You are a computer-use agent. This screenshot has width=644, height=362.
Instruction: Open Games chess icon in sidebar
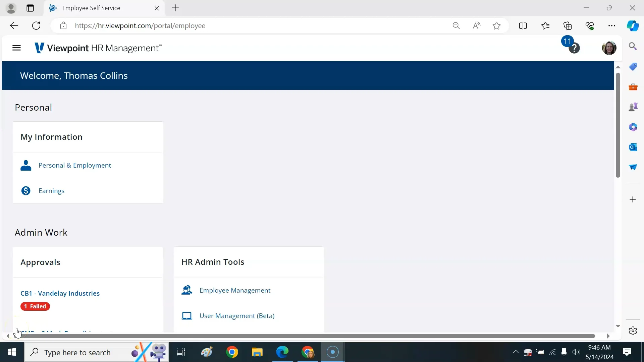633,107
